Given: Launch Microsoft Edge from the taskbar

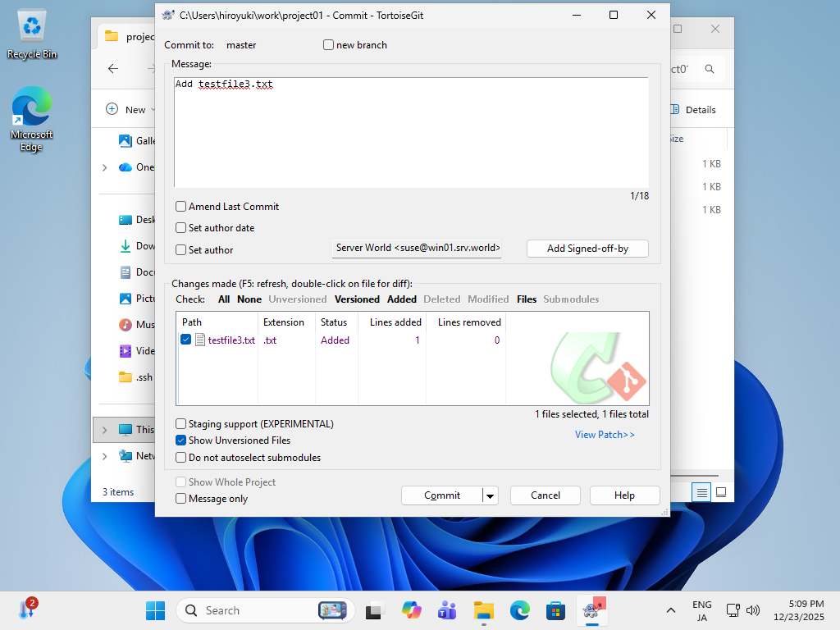Looking at the screenshot, I should point(519,610).
